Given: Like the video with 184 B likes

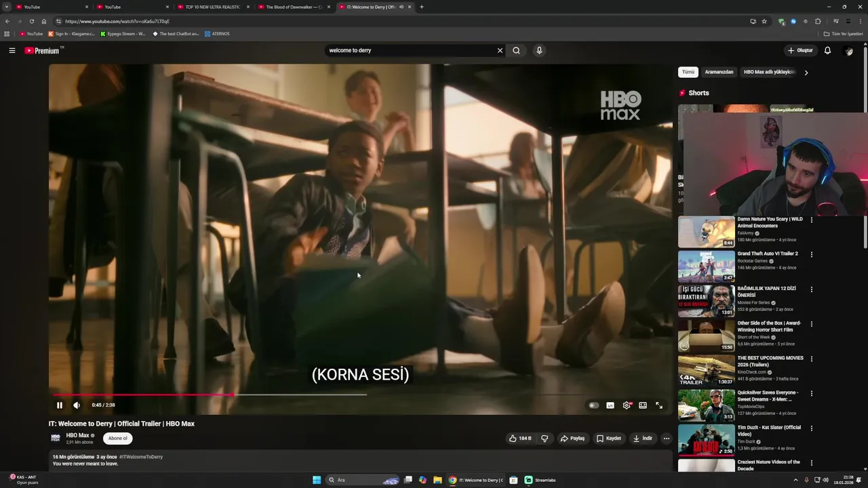Looking at the screenshot, I should (520, 439).
